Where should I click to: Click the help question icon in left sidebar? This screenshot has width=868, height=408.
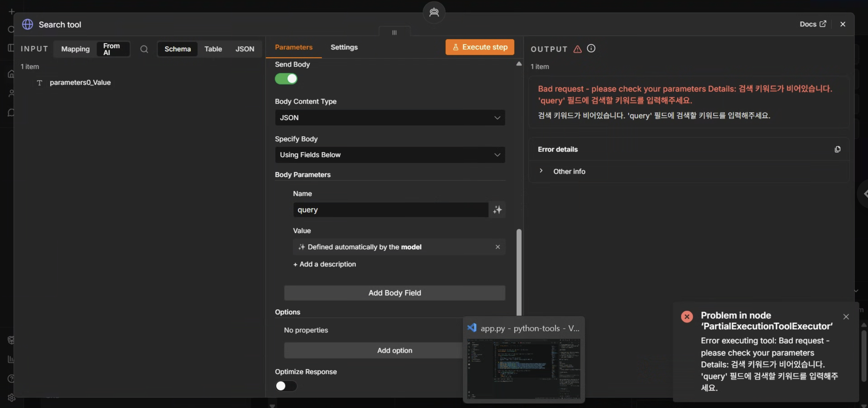tap(11, 378)
